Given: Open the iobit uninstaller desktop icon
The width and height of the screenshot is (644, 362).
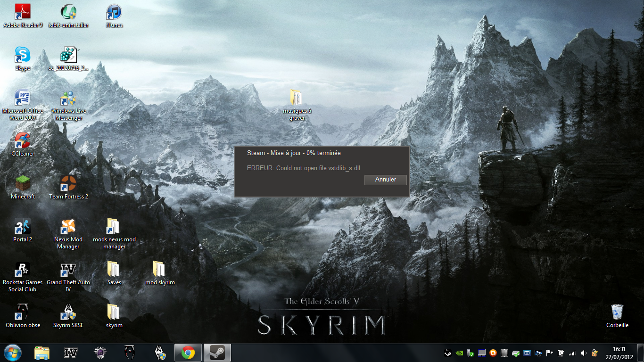Looking at the screenshot, I should (68, 16).
